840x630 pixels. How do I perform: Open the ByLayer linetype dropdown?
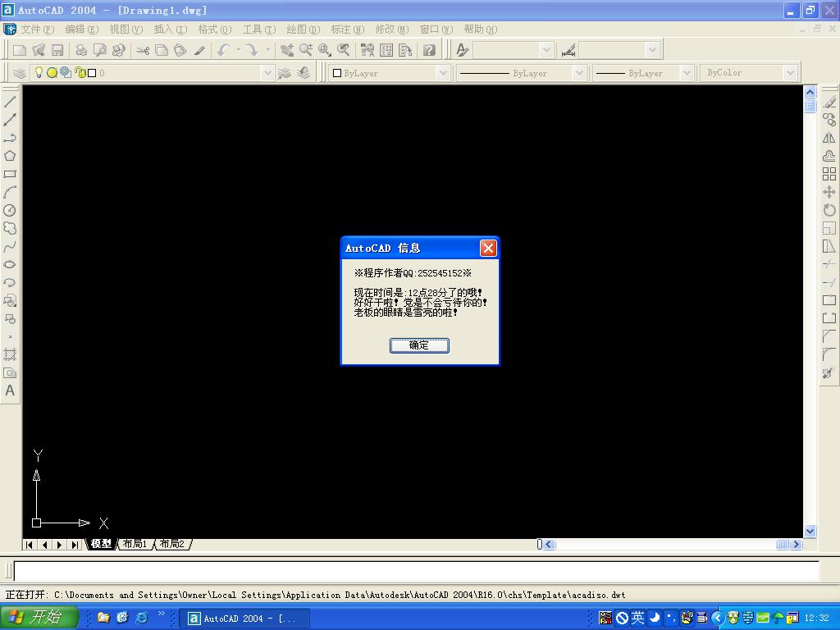pyautogui.click(x=578, y=73)
